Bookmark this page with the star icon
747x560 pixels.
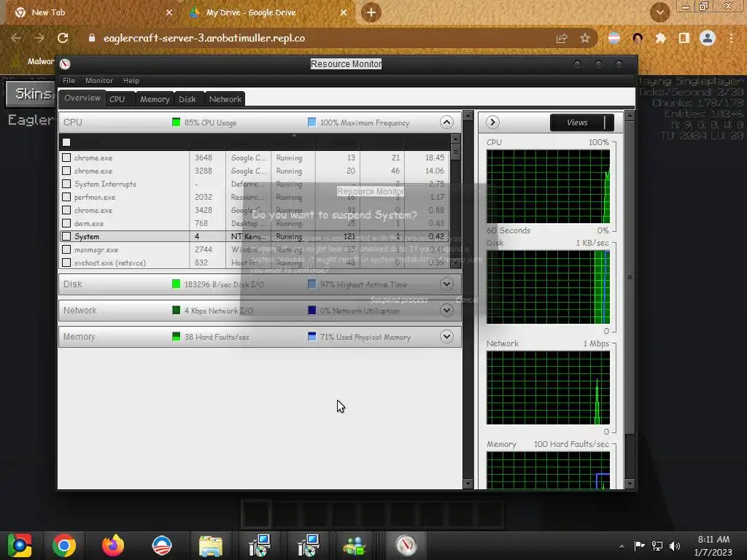tap(585, 38)
